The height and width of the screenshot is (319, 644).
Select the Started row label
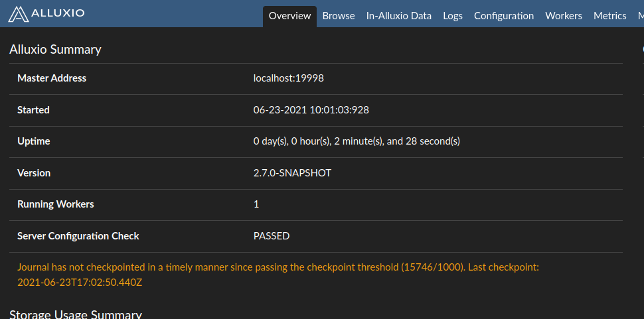coord(33,110)
